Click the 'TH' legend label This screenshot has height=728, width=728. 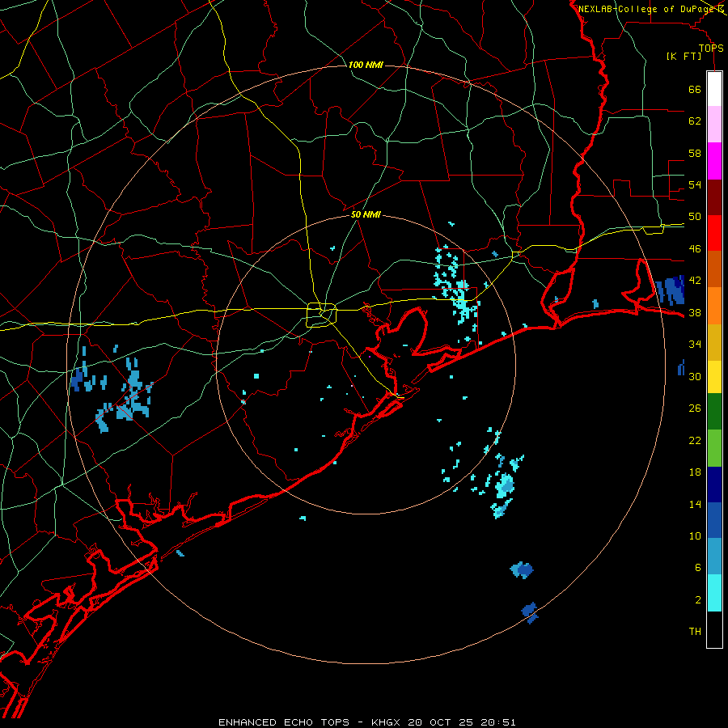(x=695, y=631)
